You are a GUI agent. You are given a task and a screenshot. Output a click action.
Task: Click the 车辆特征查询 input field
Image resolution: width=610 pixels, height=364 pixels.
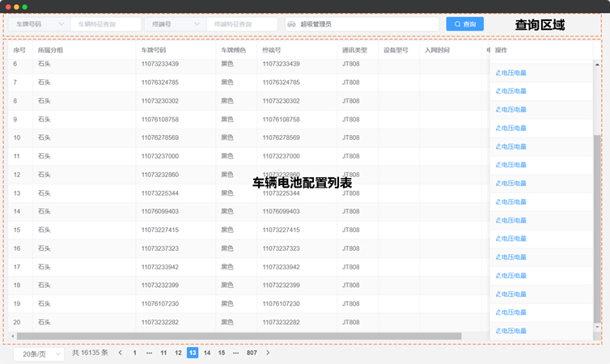105,24
